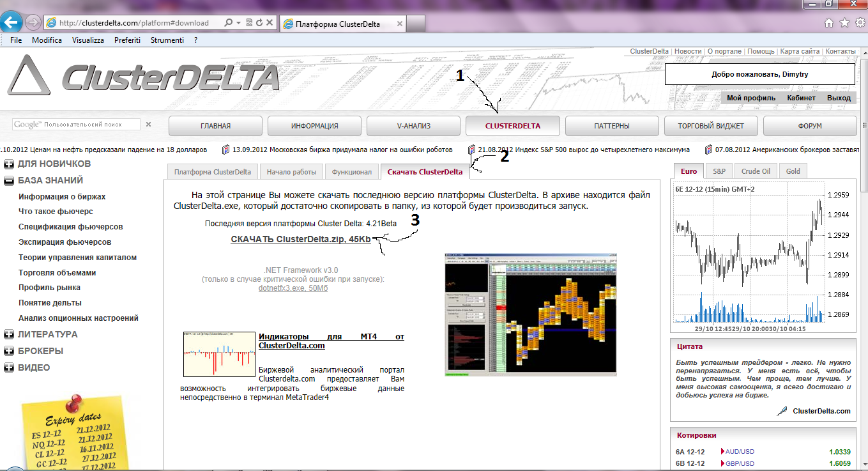Open Спецификация фьючерсов sidebar item

coord(71,227)
